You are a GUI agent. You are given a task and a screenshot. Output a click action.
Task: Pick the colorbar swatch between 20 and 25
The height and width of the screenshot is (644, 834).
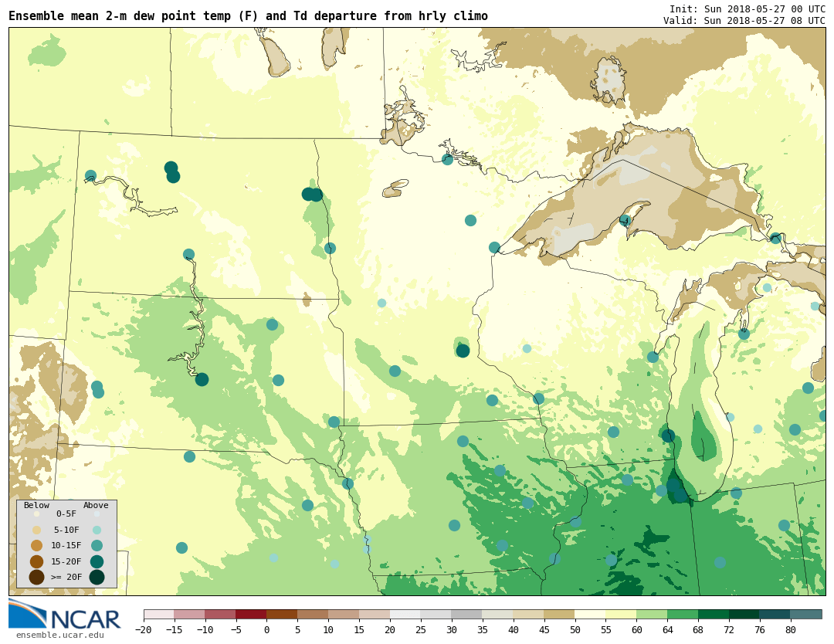406,615
